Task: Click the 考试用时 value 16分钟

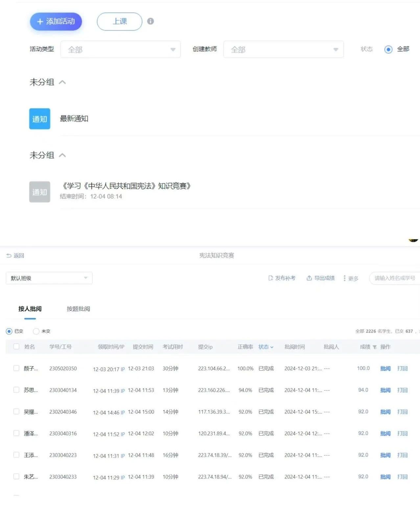Action: point(170,455)
